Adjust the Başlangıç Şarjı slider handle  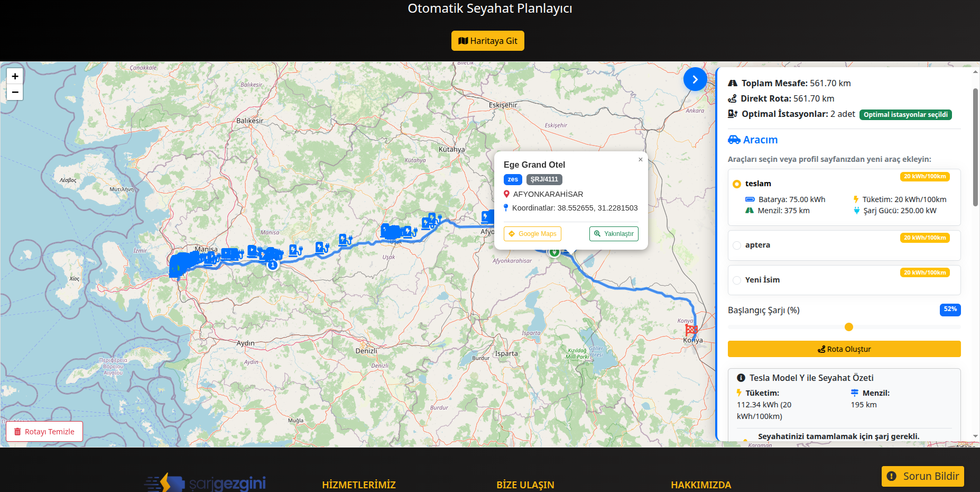point(849,327)
